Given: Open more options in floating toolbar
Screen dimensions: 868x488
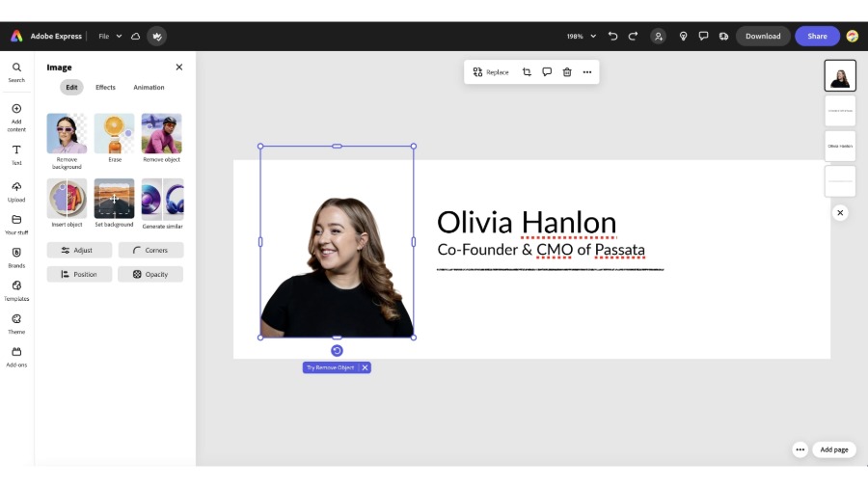Looking at the screenshot, I should (587, 72).
